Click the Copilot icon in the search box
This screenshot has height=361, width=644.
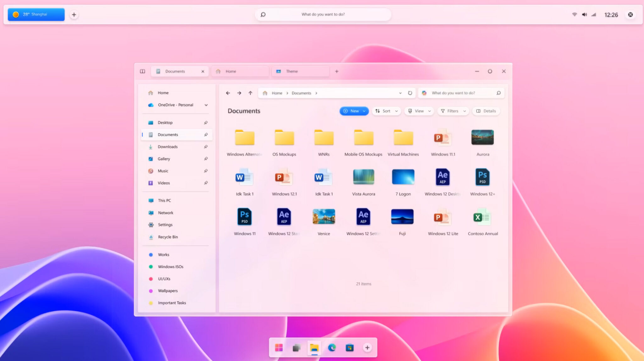point(425,93)
